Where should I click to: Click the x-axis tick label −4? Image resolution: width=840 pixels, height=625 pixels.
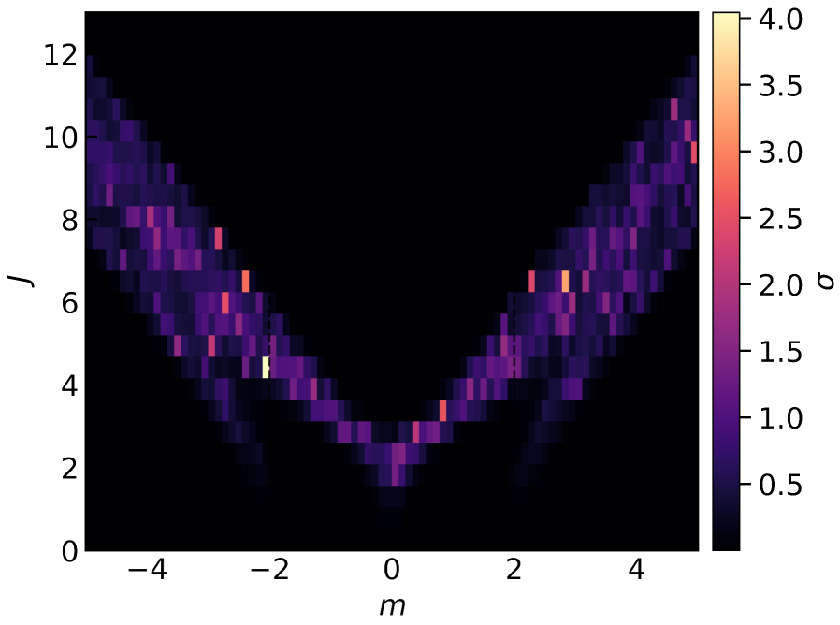pyautogui.click(x=149, y=569)
